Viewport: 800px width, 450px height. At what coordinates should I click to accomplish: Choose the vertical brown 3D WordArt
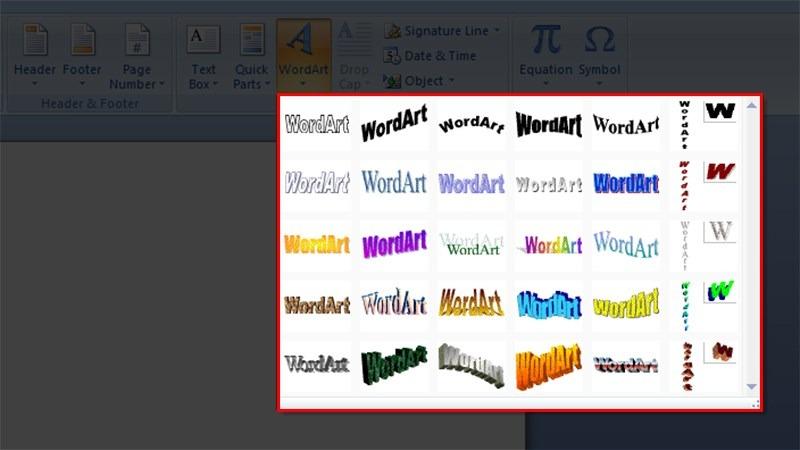tap(687, 366)
